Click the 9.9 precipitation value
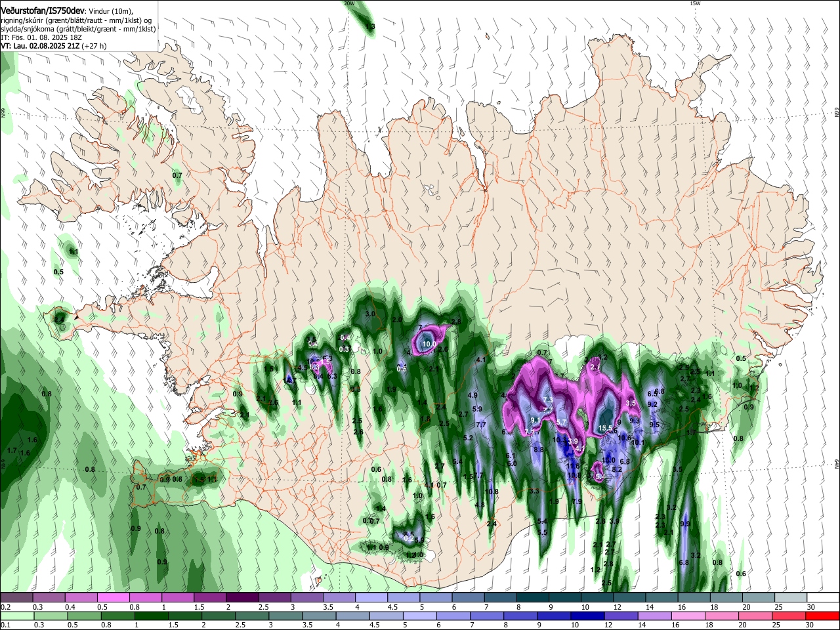 coord(685,524)
